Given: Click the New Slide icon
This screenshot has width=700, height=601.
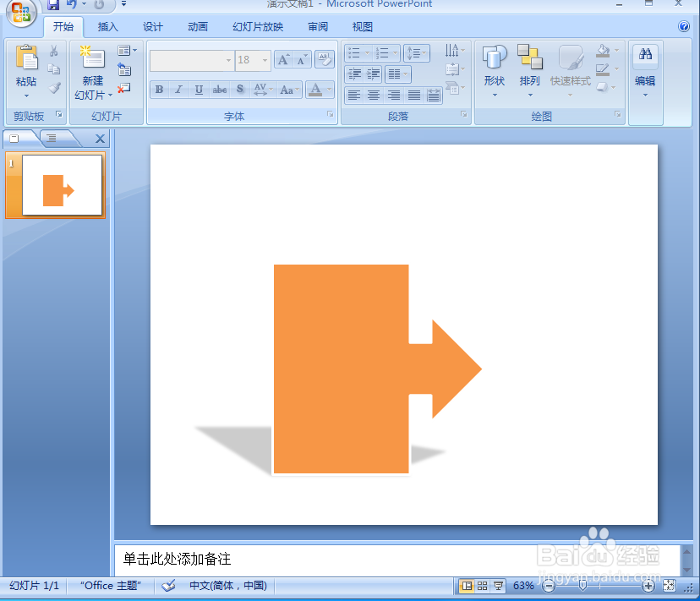Looking at the screenshot, I should [93, 58].
